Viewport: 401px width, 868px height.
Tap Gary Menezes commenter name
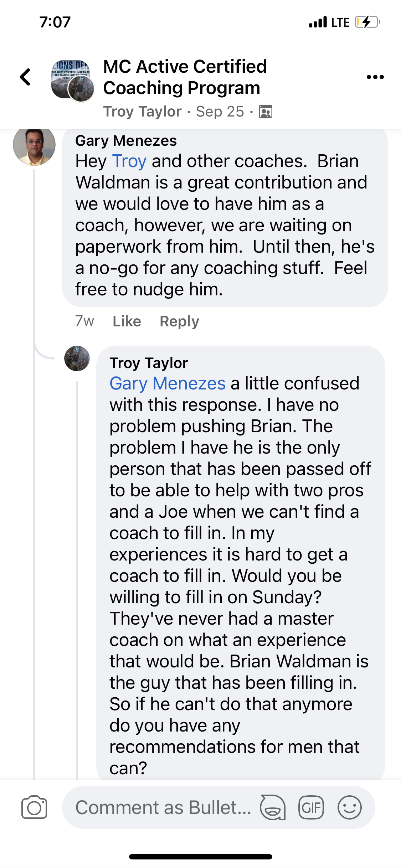(126, 141)
